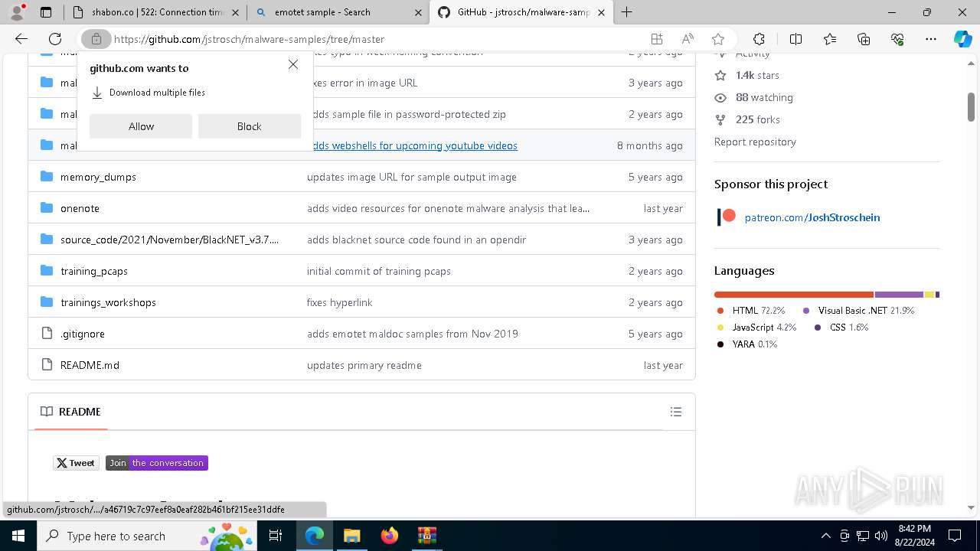The image size is (980, 551).
Task: Click Join the conversation badge
Action: coord(157,463)
